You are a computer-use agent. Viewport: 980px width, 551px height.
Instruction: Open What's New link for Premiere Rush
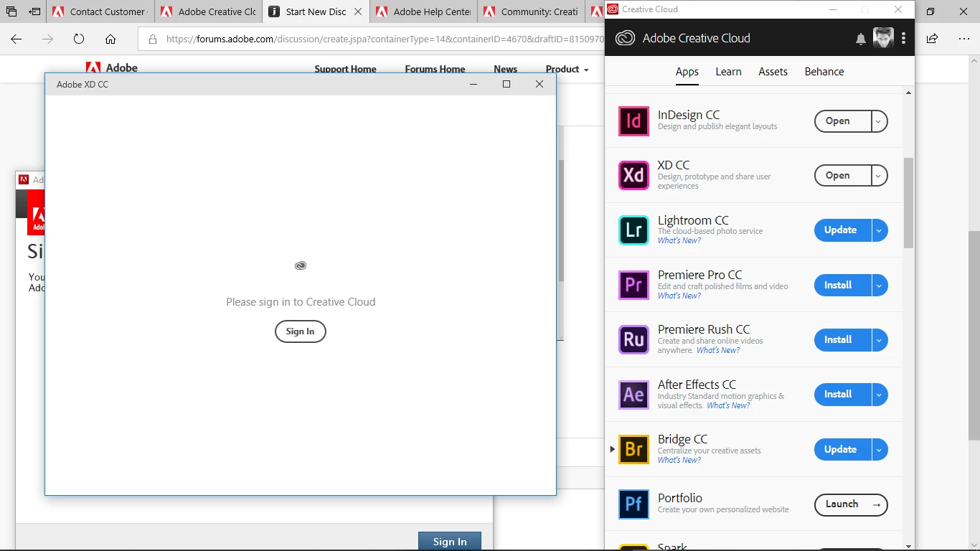[718, 350]
